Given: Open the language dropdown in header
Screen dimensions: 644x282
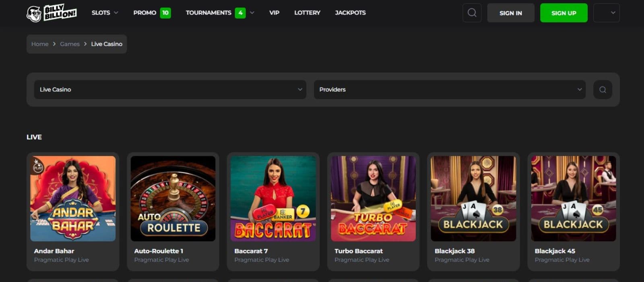Looking at the screenshot, I should click(x=606, y=13).
